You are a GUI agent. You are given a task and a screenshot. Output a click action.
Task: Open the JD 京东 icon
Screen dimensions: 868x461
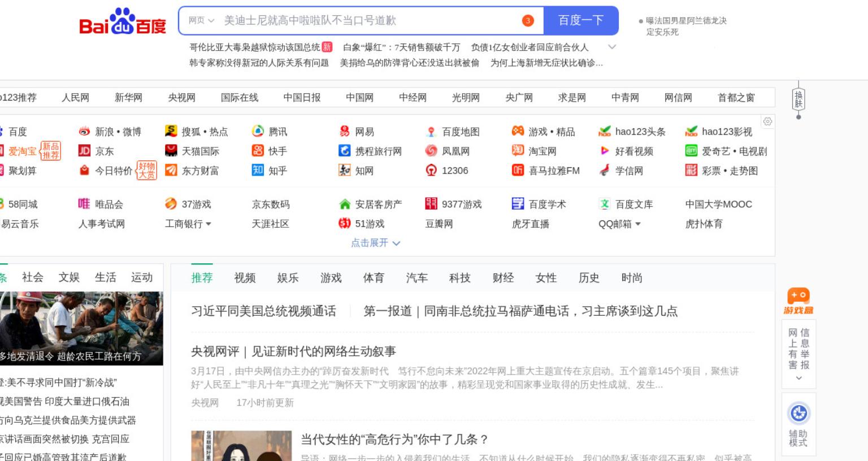pos(84,151)
